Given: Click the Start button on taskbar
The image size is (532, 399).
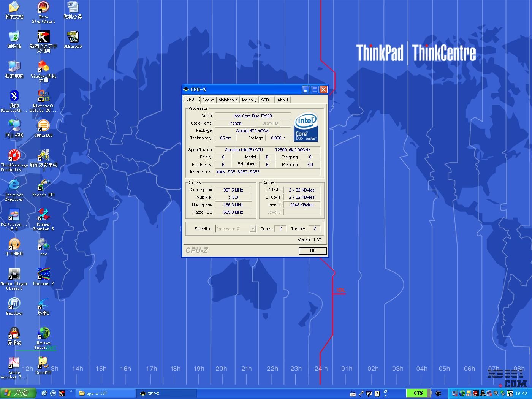Looking at the screenshot, I should (18, 393).
